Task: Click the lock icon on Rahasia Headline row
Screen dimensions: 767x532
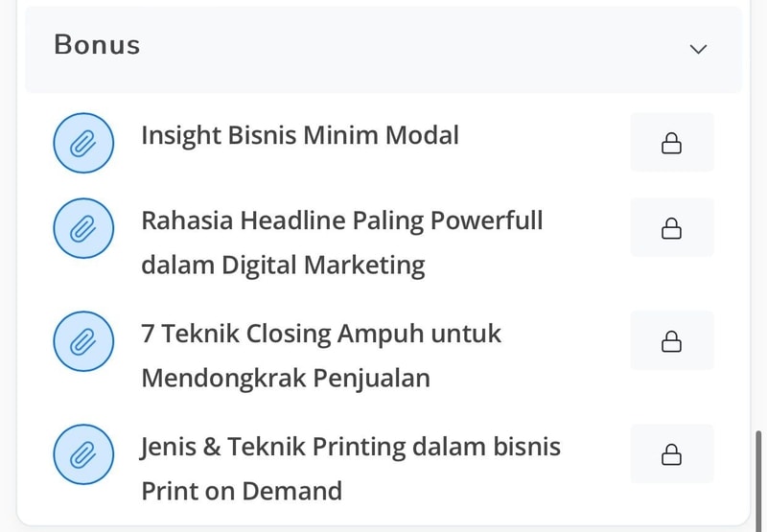Action: click(672, 228)
